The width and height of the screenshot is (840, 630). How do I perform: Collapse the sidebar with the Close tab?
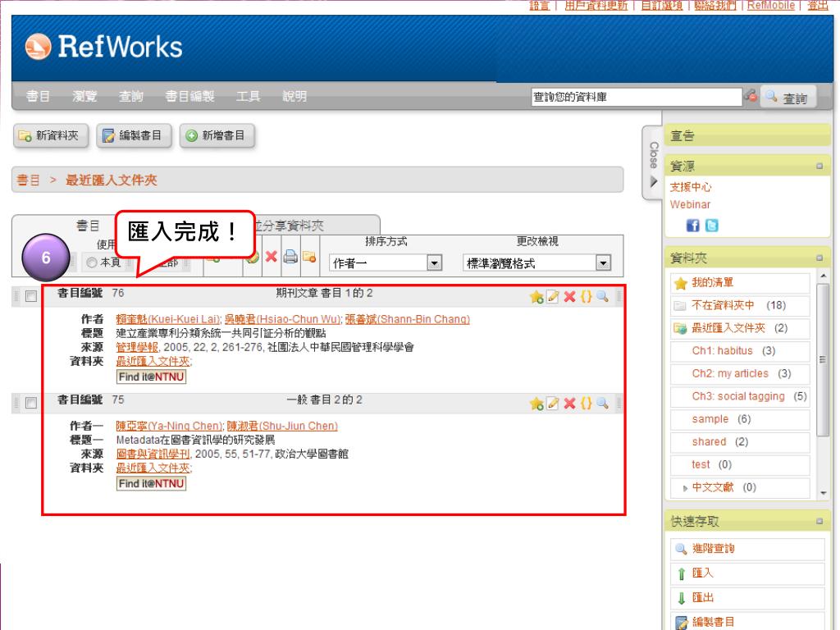tap(653, 163)
